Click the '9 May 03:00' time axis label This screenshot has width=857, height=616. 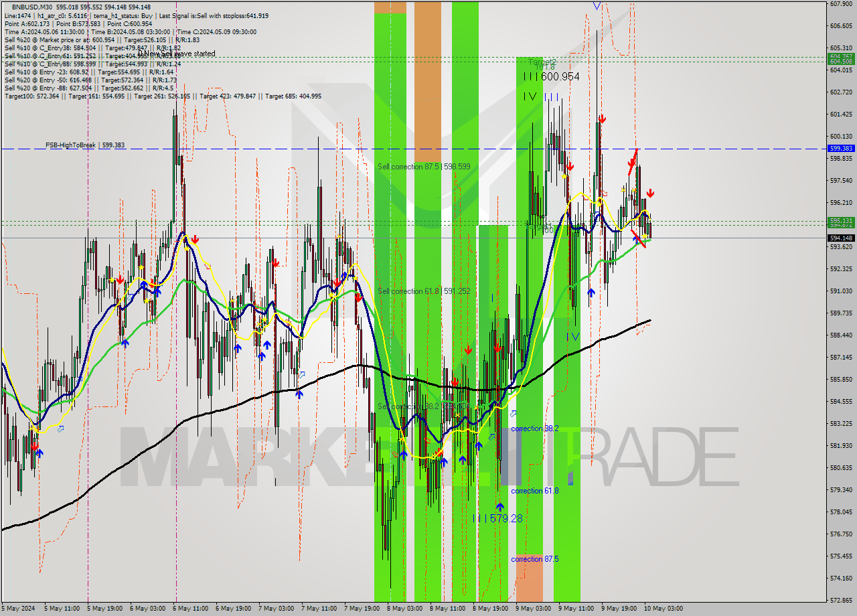coord(533,609)
